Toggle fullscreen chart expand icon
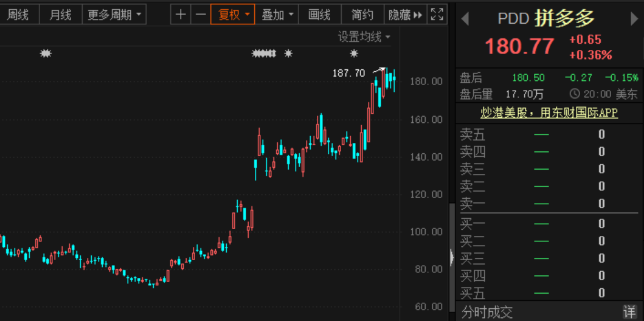The height and width of the screenshot is (321, 644). tap(437, 15)
